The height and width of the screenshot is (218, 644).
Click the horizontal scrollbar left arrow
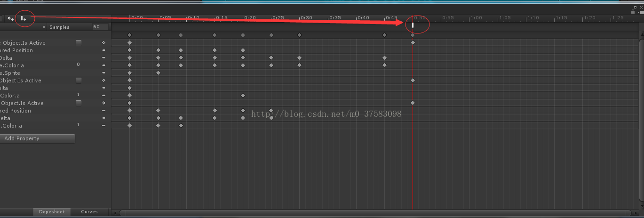(x=116, y=213)
